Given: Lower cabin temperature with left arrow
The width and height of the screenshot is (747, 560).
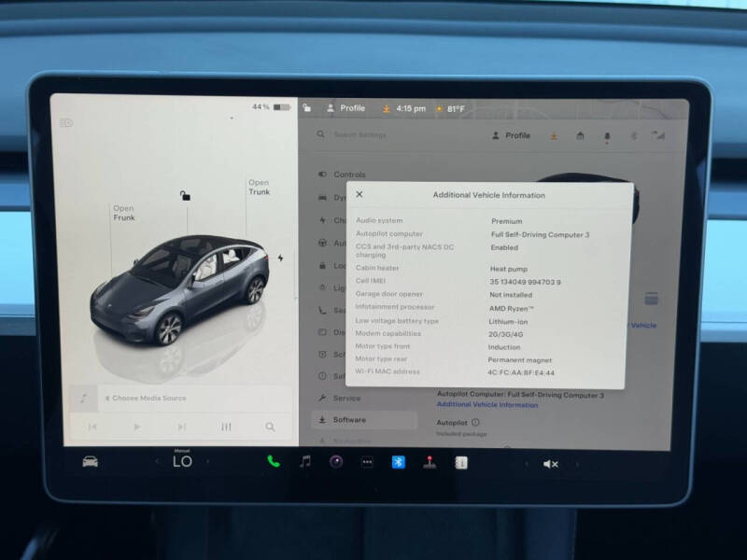Looking at the screenshot, I should click(156, 462).
